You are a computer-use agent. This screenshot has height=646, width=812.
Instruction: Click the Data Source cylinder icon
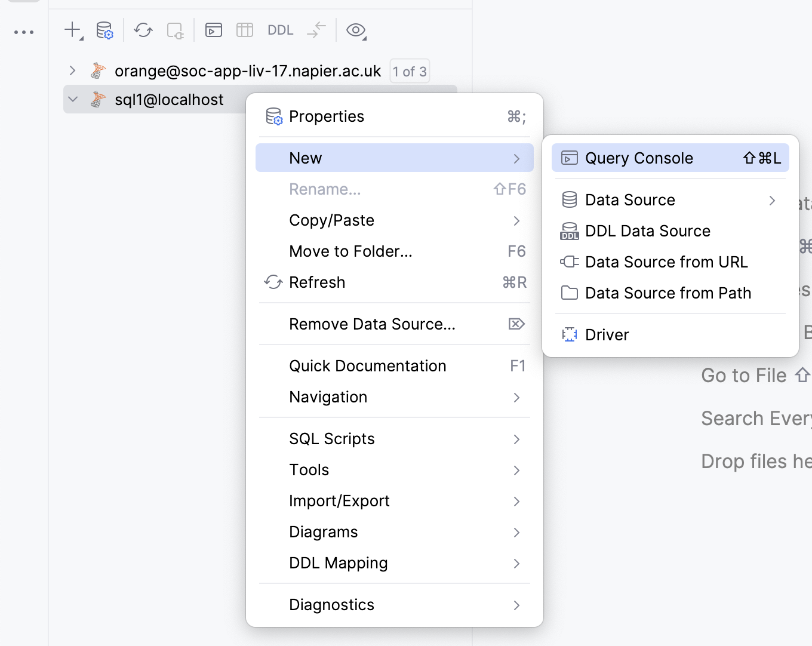coord(570,200)
